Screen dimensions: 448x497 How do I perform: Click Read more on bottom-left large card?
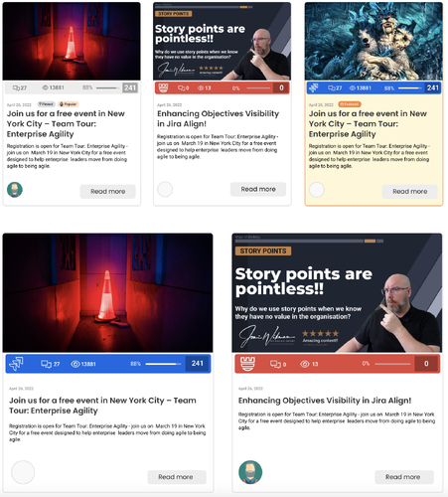coord(176,477)
